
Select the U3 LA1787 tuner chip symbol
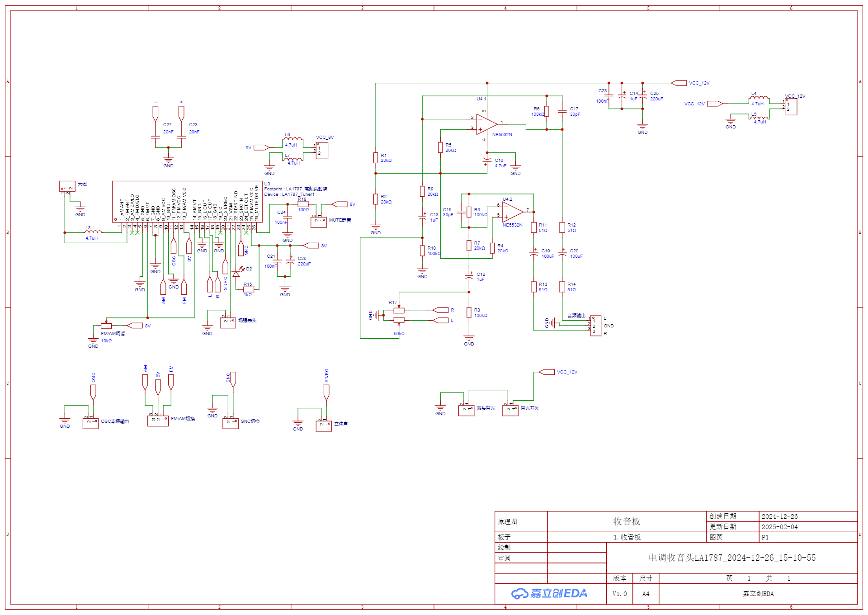(187, 202)
